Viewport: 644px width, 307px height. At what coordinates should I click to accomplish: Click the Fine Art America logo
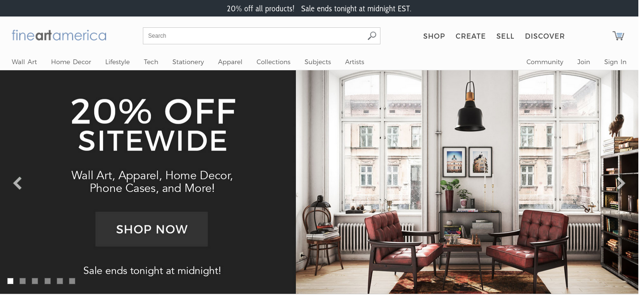[59, 35]
